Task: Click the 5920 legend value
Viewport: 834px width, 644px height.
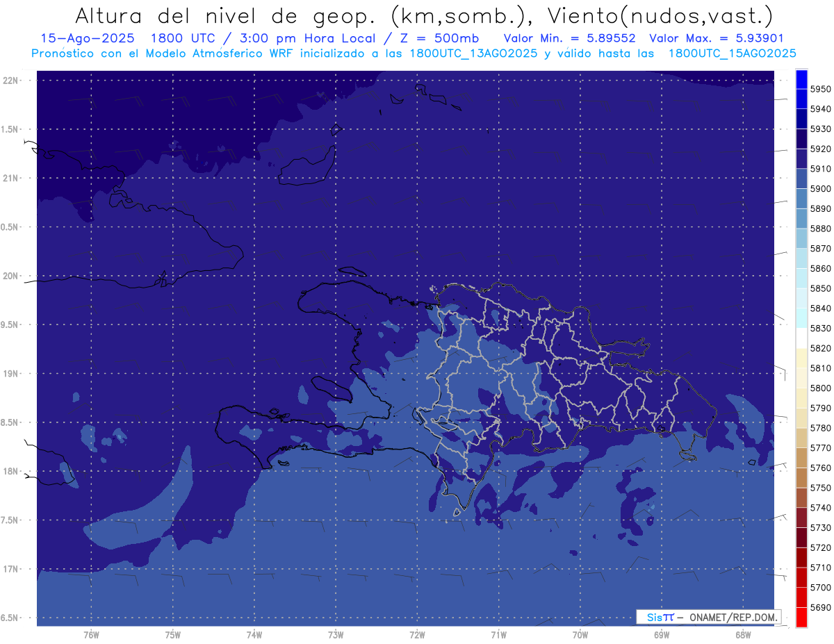Action: pos(820,149)
